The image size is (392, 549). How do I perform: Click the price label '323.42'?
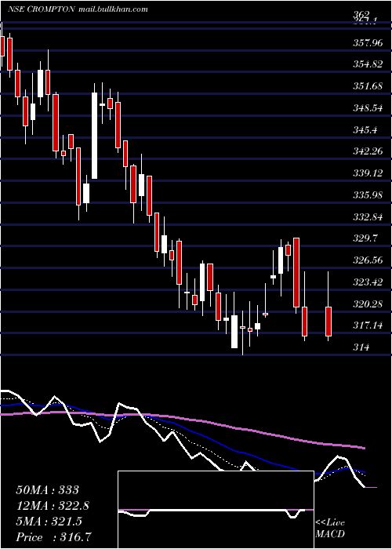point(368,282)
